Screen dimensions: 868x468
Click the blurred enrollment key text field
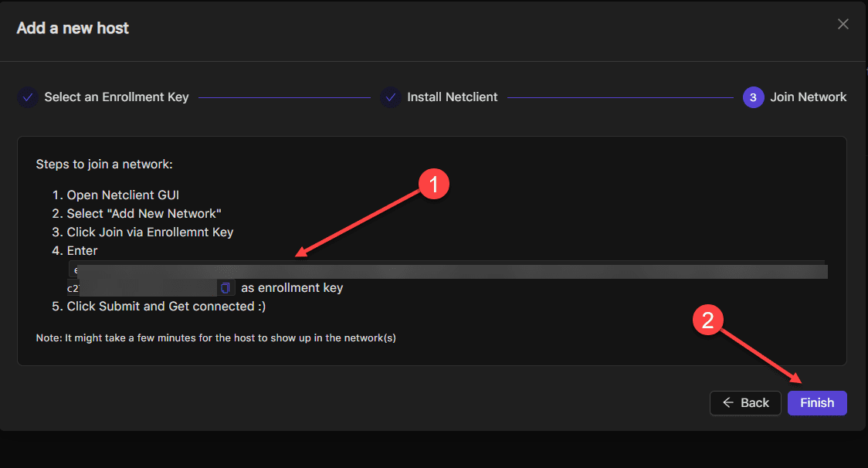point(448,270)
